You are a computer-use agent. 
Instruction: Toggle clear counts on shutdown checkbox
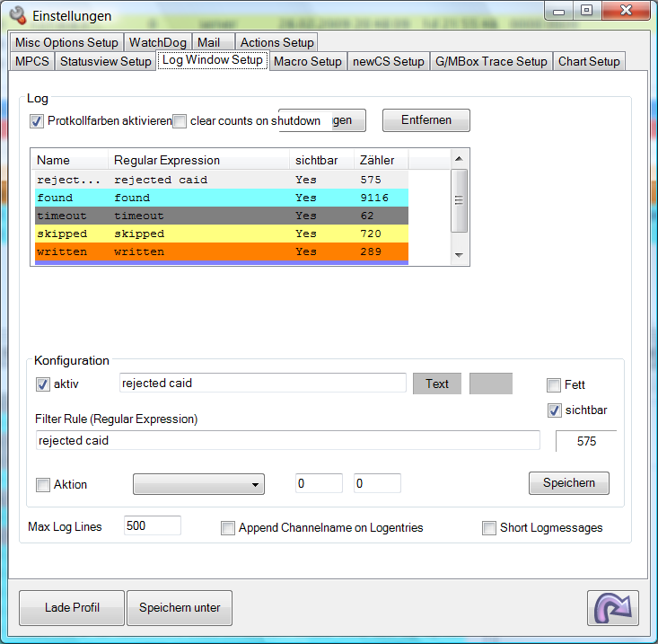(x=180, y=120)
